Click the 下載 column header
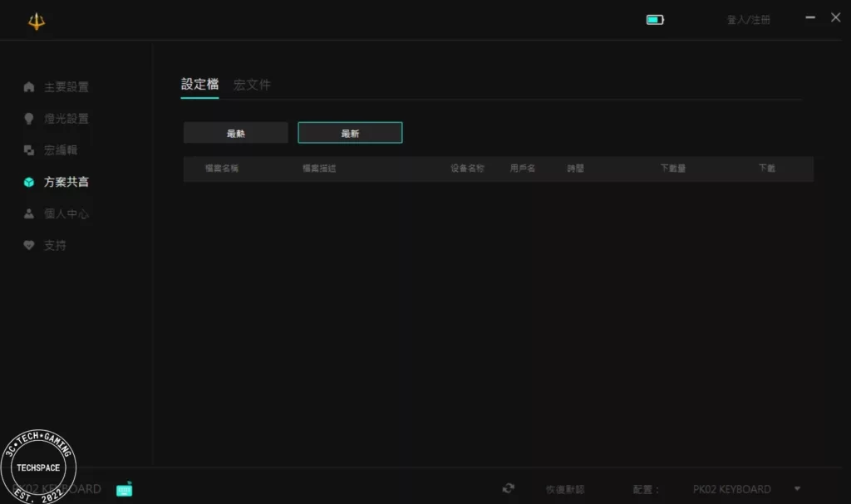The height and width of the screenshot is (504, 851). click(767, 169)
